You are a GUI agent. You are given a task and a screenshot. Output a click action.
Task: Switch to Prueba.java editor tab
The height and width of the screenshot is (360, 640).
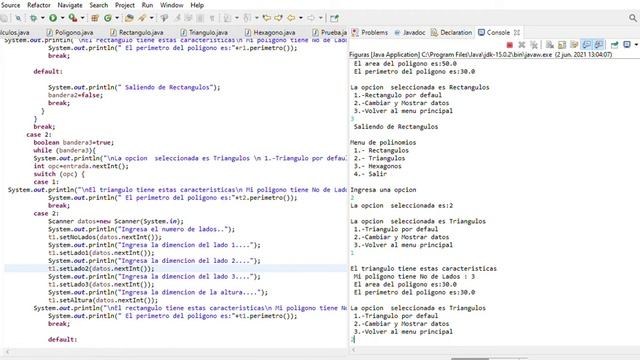330,32
